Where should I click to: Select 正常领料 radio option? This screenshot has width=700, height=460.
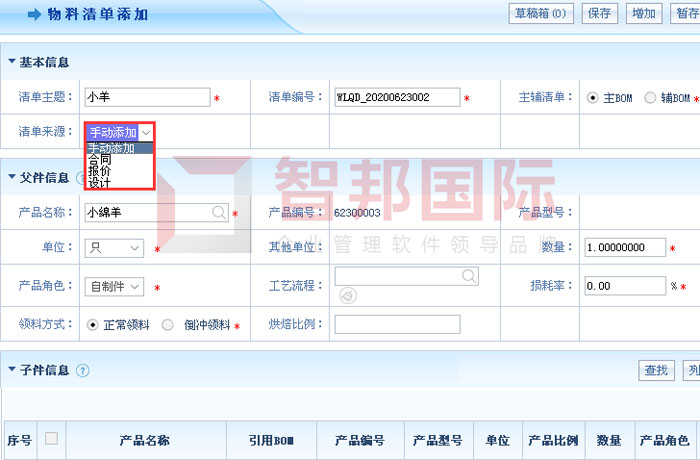(x=93, y=325)
